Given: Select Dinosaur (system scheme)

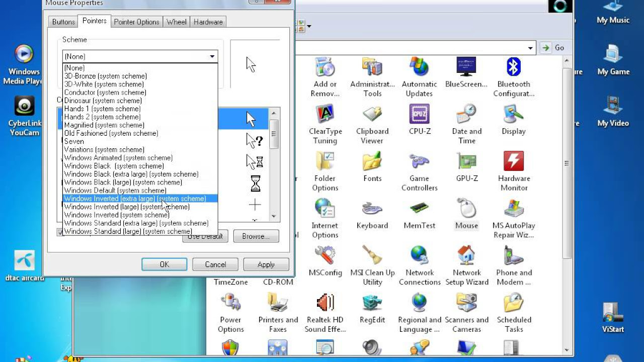Looking at the screenshot, I should 140,101.
